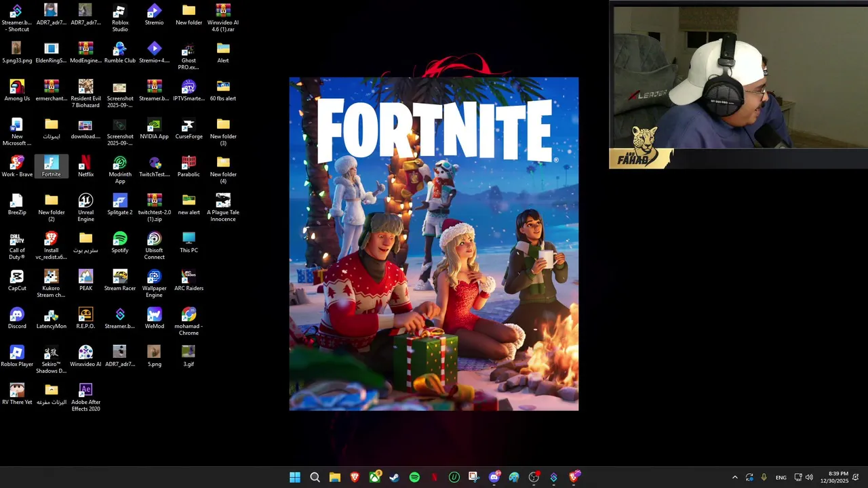Open IObit Uninstaller from the taskbar
Viewport: 868px width, 488px height.
coord(454,477)
